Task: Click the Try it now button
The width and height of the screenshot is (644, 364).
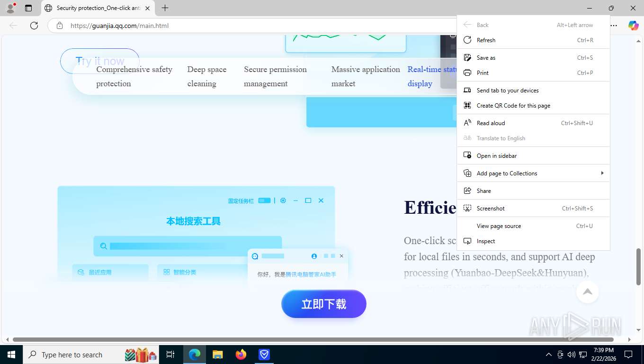Action: (x=100, y=61)
